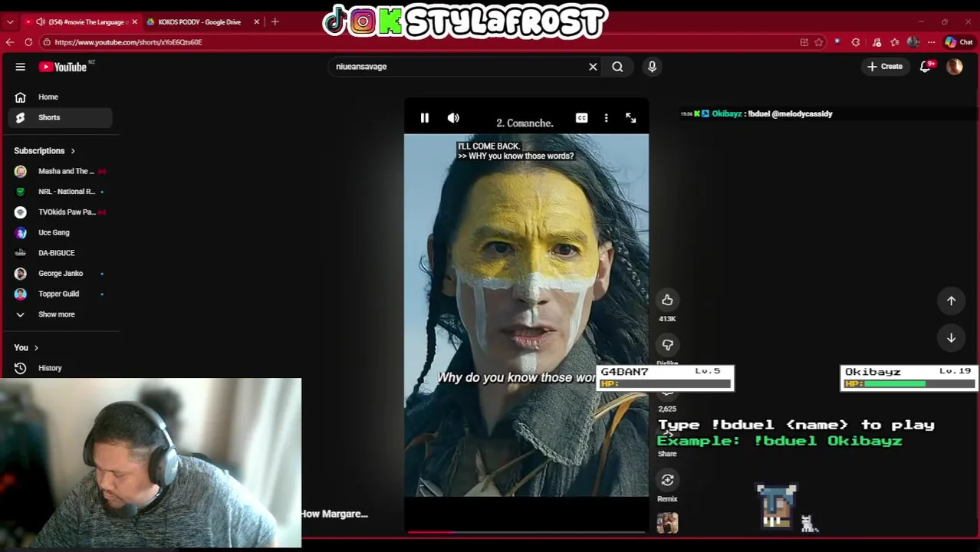Close the KOKOS PODDY Google Drive tab
The height and width of the screenshot is (552, 980).
click(256, 22)
